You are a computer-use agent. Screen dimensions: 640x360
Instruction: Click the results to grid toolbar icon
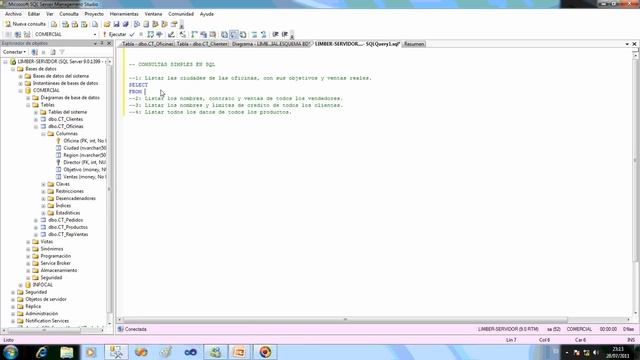234,34
